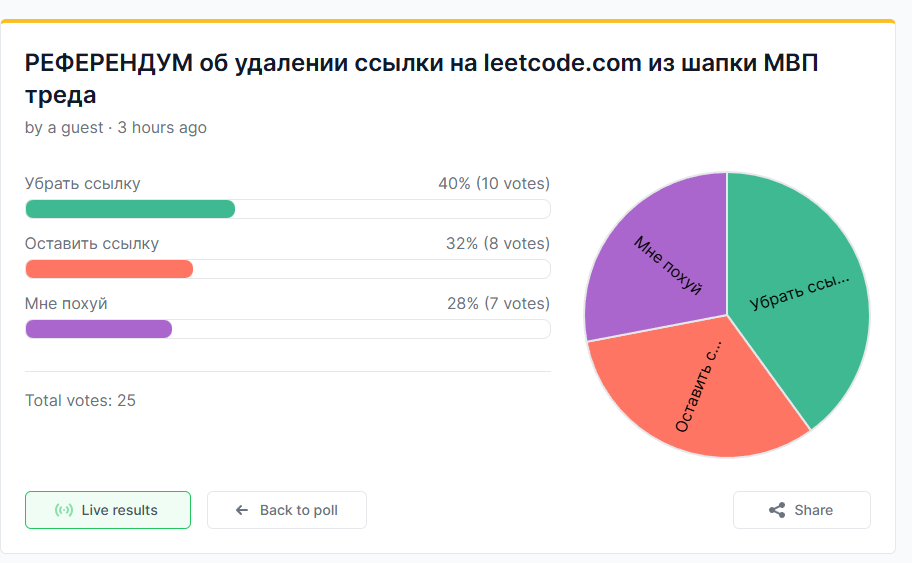Click the red progress bar for Оставить ссылку
The height and width of the screenshot is (563, 912).
[x=109, y=269]
